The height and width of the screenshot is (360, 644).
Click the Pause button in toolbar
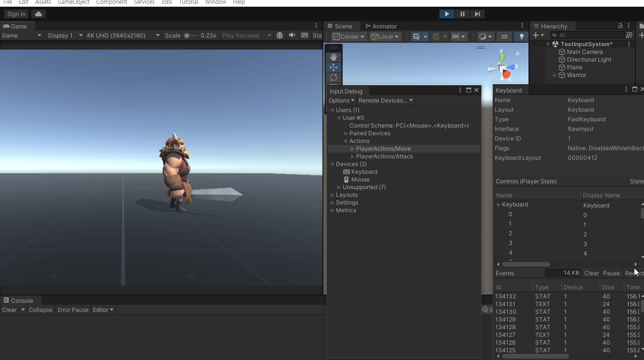[462, 14]
